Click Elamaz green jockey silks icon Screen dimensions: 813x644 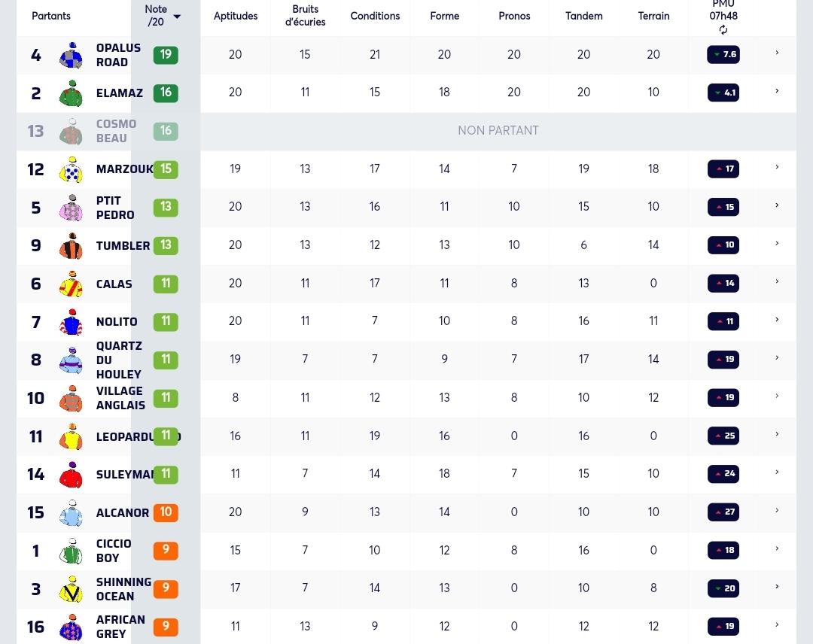71,93
